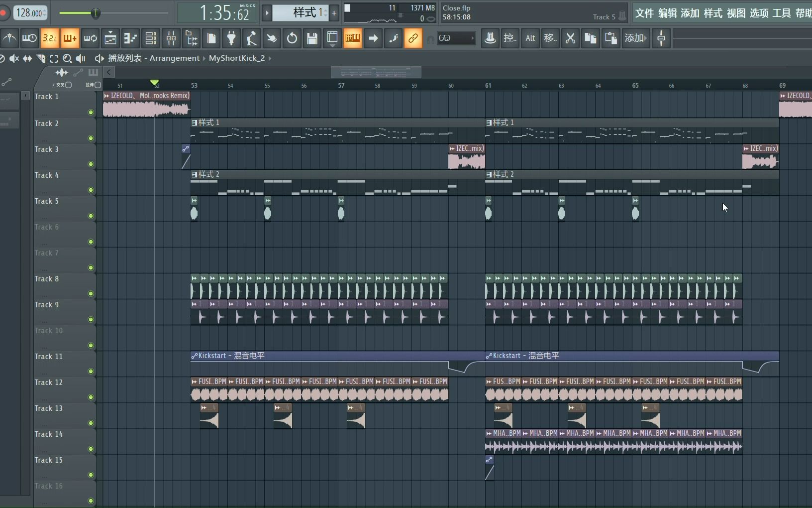Click the 控 control toolbar button
This screenshot has height=508, width=812.
click(510, 38)
